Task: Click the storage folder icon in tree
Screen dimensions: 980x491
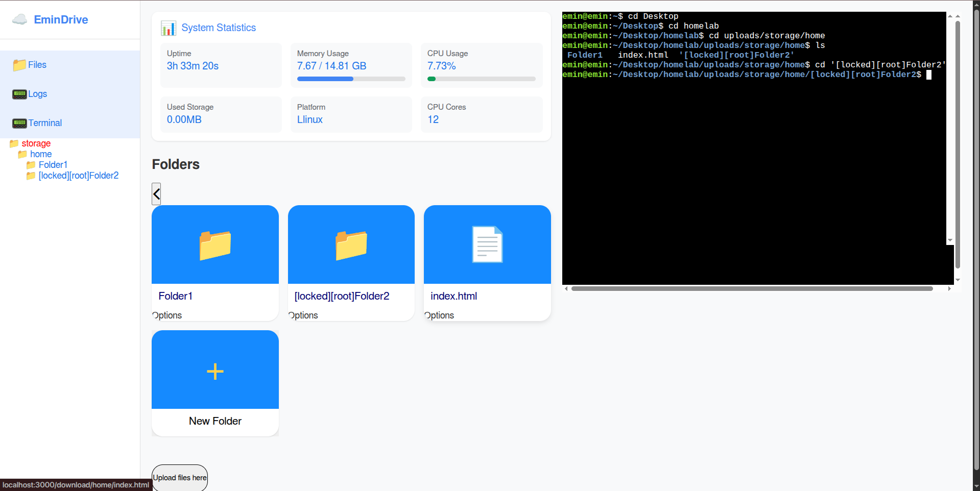Action: click(14, 143)
